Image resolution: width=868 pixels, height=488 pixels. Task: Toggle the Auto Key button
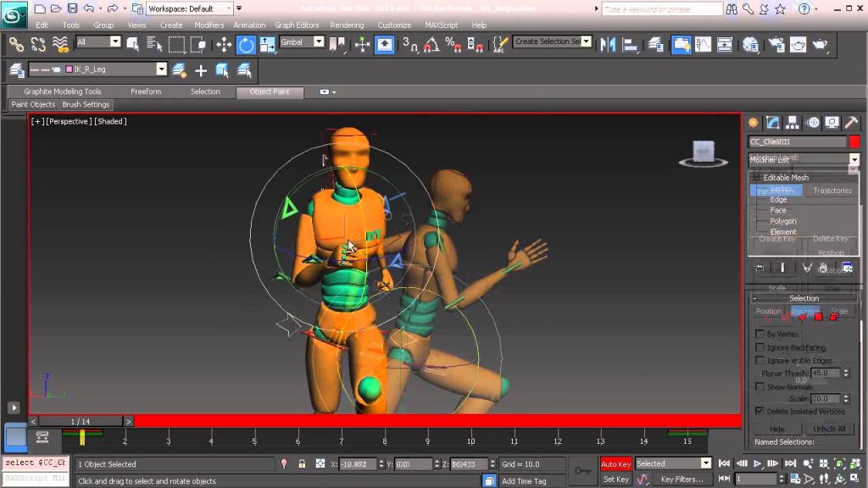tap(616, 464)
